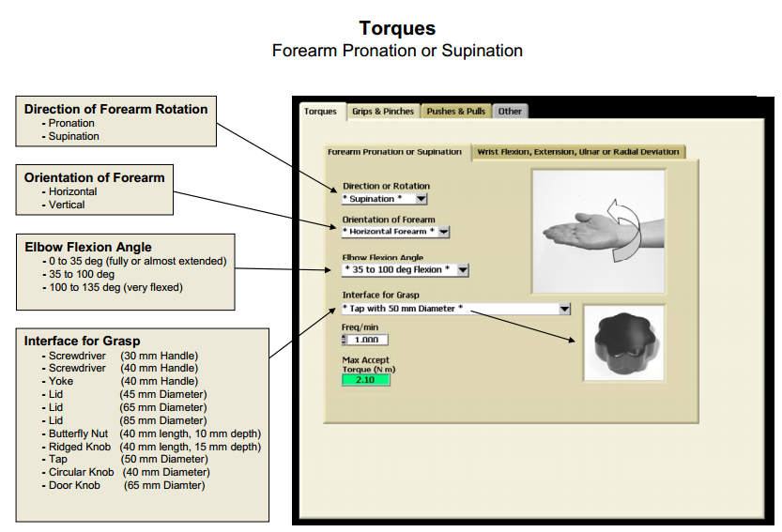Screen dimensions: 782x532
Task: Click "Vertical" in Orientation of Forearm callout
Action: [67, 205]
